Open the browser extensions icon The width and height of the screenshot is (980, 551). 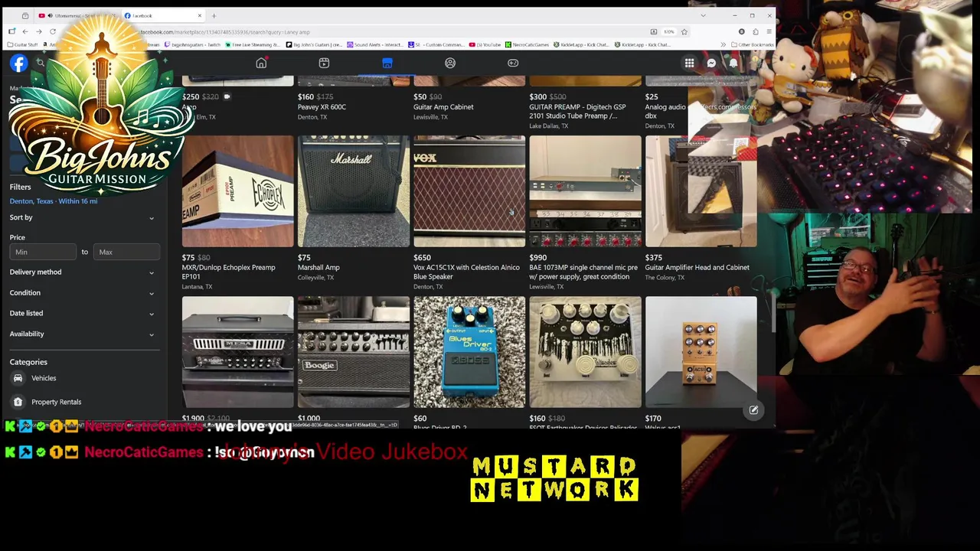756,31
